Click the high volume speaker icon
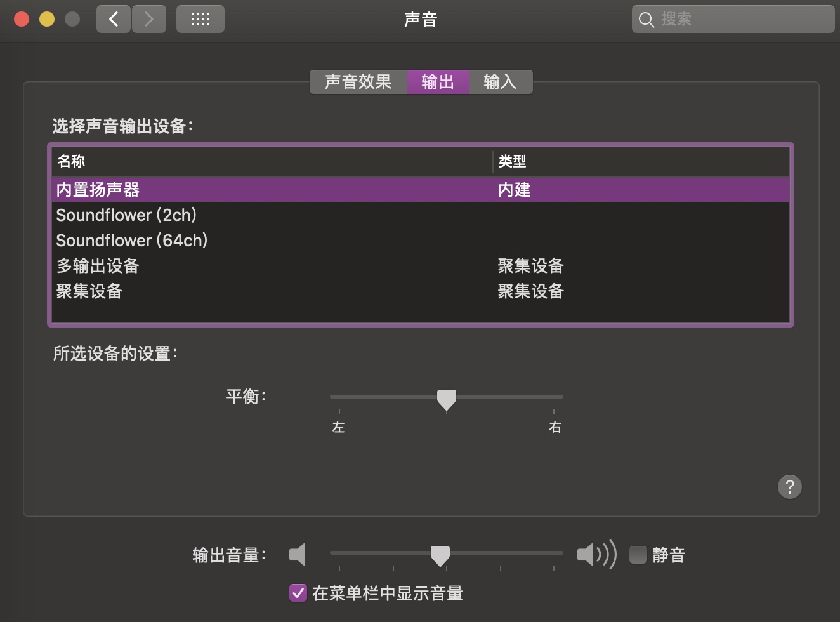 [x=595, y=554]
